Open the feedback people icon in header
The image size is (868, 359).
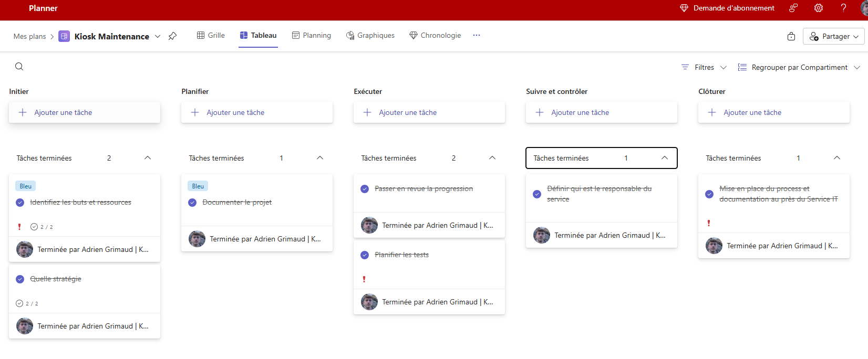[x=793, y=8]
